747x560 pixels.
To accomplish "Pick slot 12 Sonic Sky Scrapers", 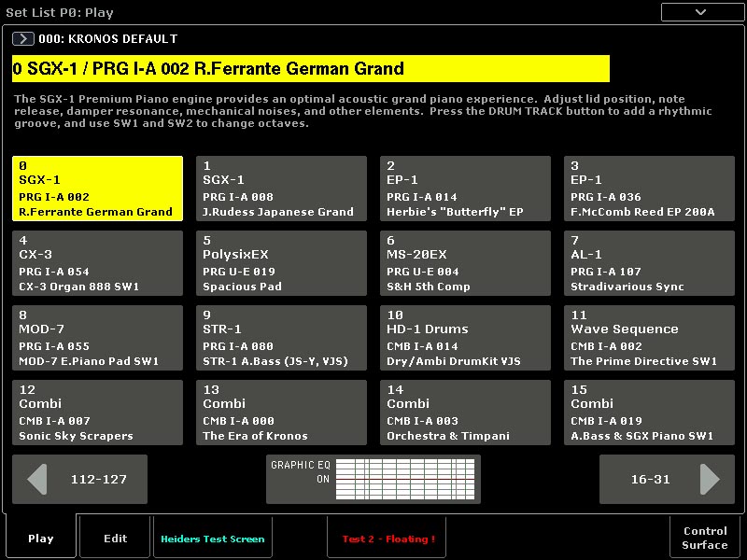I will [x=98, y=413].
